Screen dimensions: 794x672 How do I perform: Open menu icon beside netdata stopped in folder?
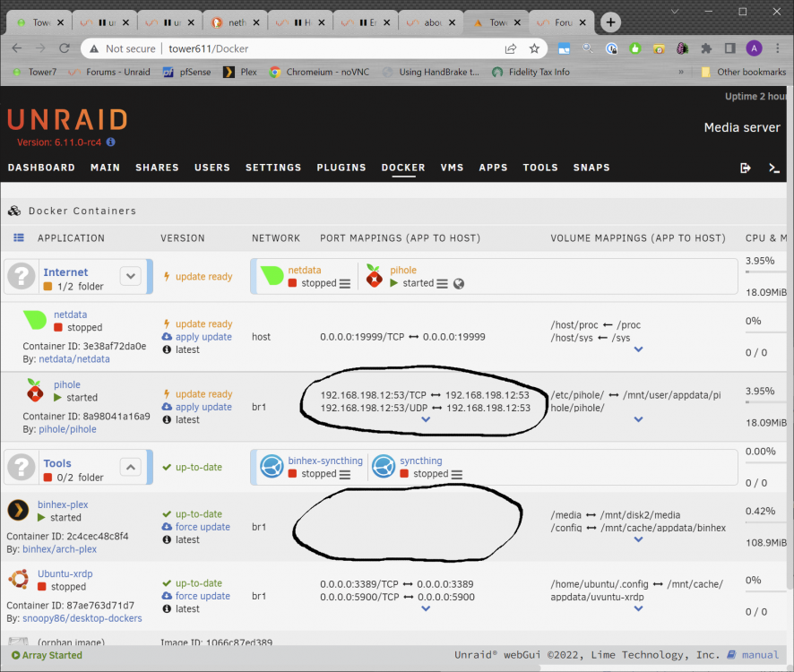tap(345, 284)
